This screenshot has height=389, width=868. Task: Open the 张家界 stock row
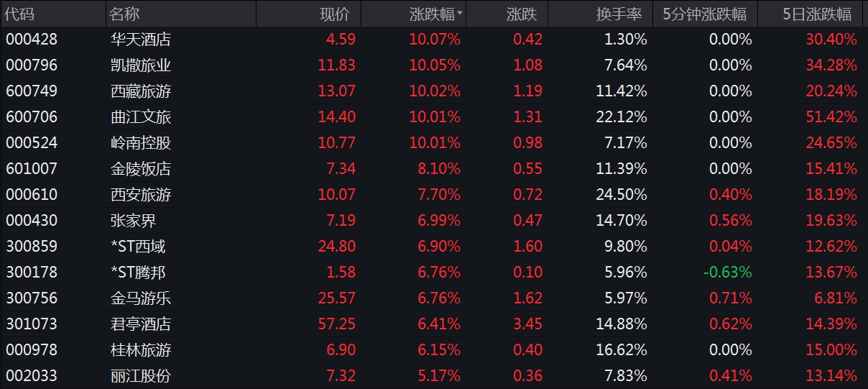point(434,221)
